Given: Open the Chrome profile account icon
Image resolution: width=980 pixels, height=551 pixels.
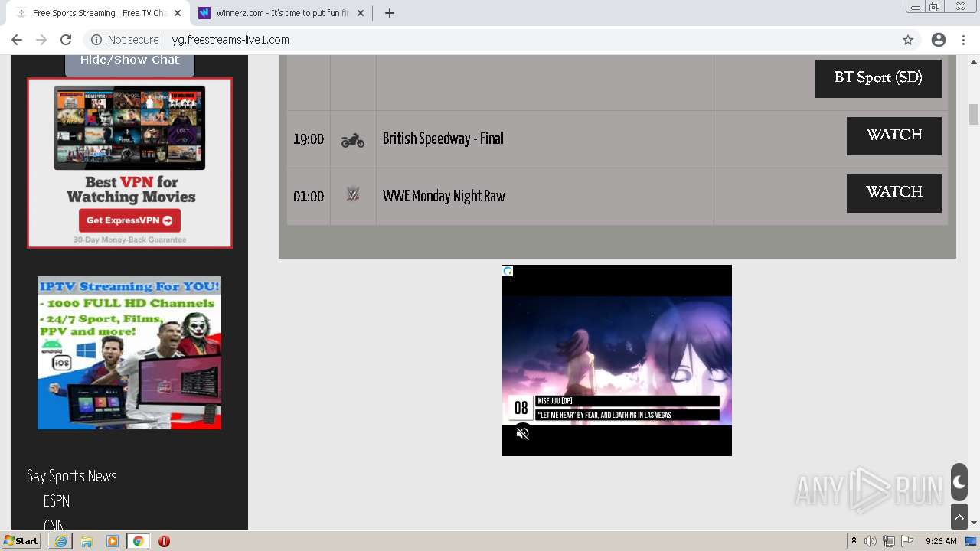Looking at the screenshot, I should click(939, 40).
